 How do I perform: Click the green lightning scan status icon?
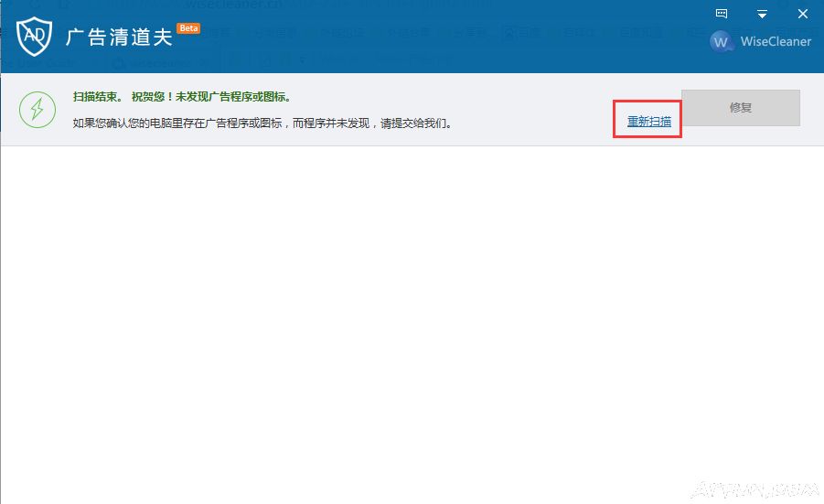[37, 109]
